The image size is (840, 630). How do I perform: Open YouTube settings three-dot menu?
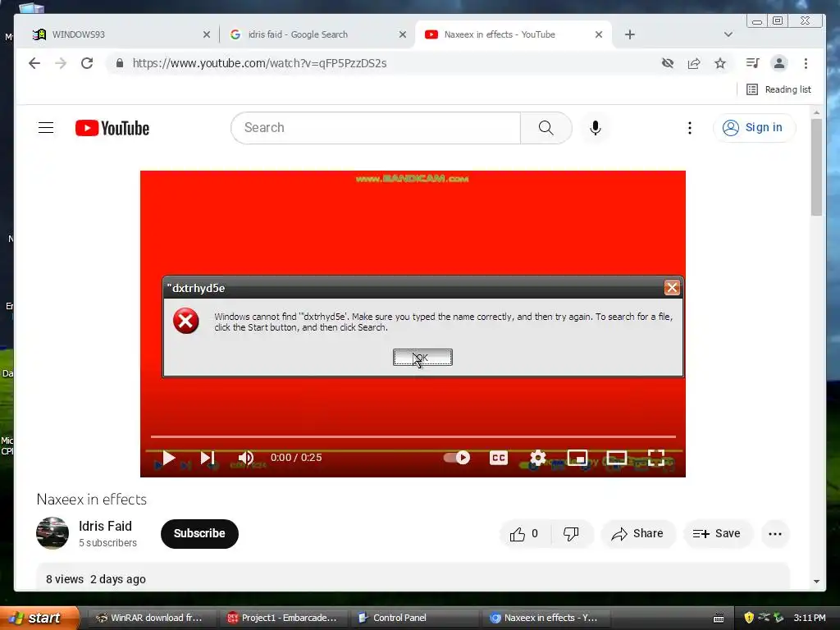point(689,127)
